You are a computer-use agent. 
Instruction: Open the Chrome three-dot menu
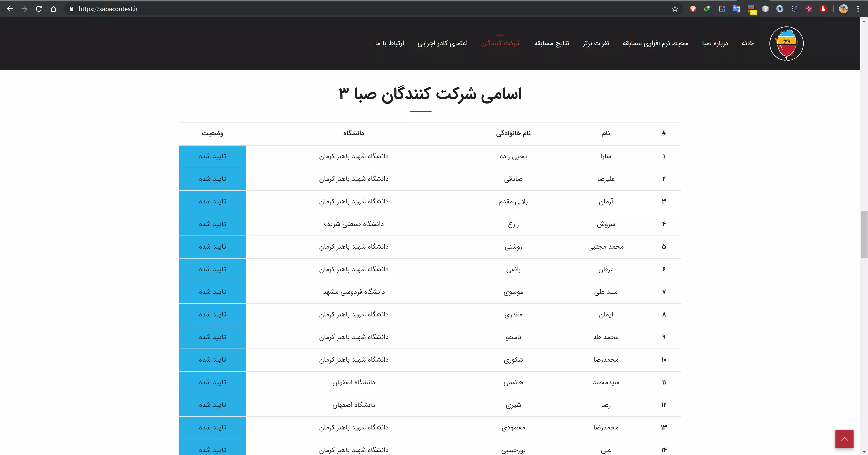click(x=858, y=9)
